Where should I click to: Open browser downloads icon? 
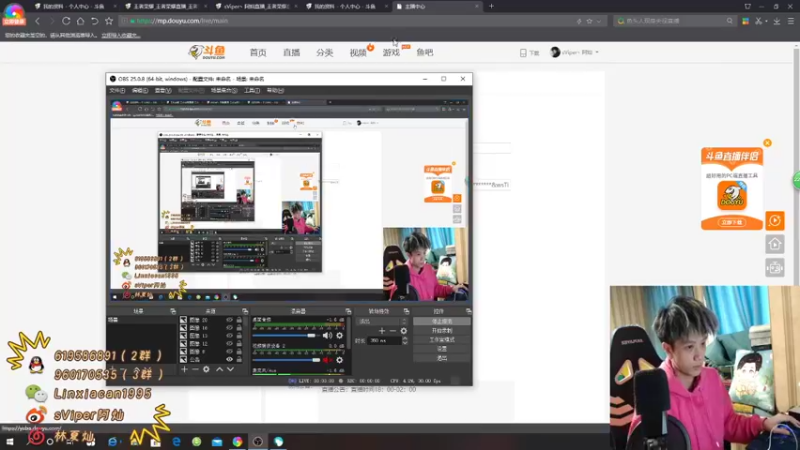tap(777, 21)
